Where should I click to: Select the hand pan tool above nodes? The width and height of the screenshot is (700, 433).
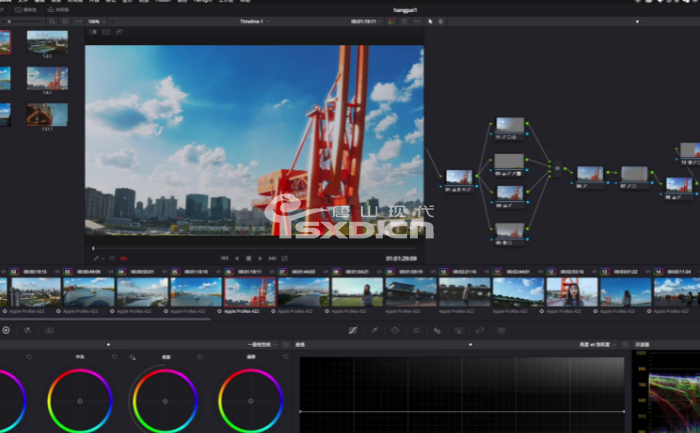click(x=440, y=21)
